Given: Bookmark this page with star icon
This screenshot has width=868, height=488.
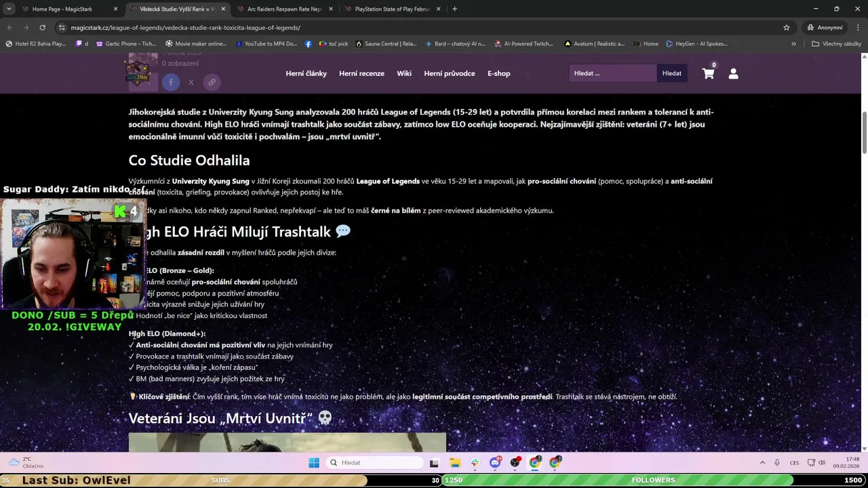Looking at the screenshot, I should point(787,28).
